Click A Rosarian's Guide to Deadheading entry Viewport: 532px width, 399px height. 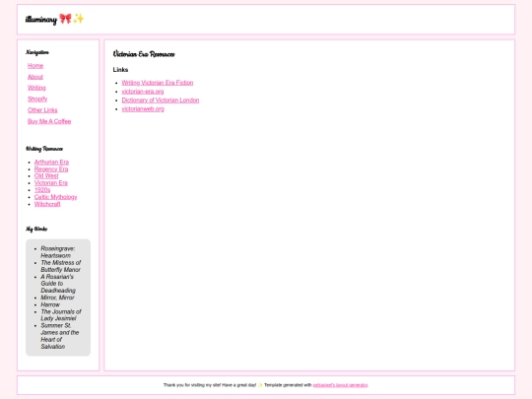58,284
